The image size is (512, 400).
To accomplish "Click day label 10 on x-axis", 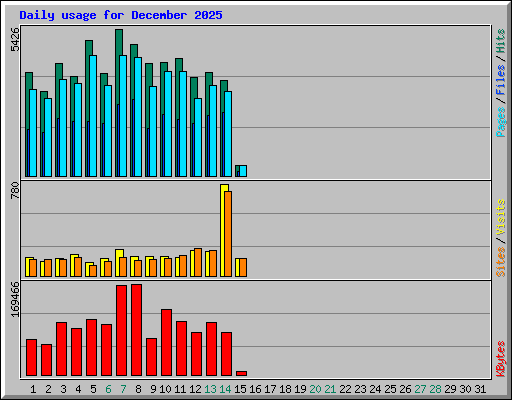I will tap(165, 389).
